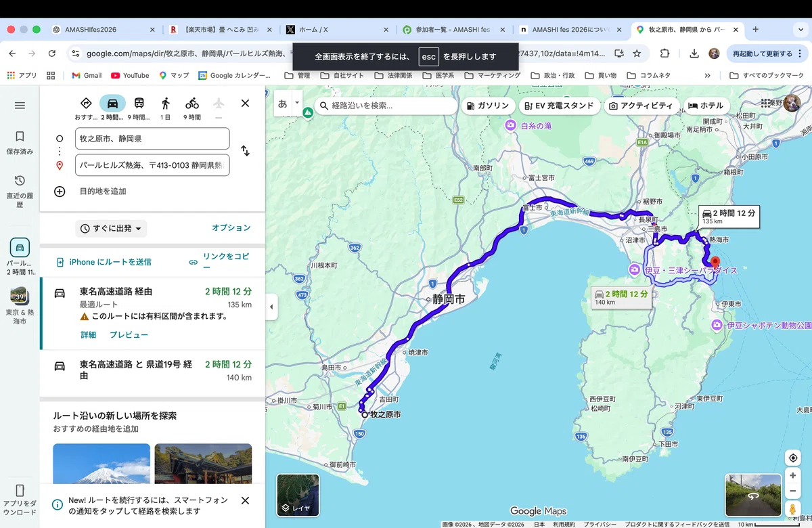Open the Japanese input method dropdown
This screenshot has height=528, width=812.
point(296,104)
